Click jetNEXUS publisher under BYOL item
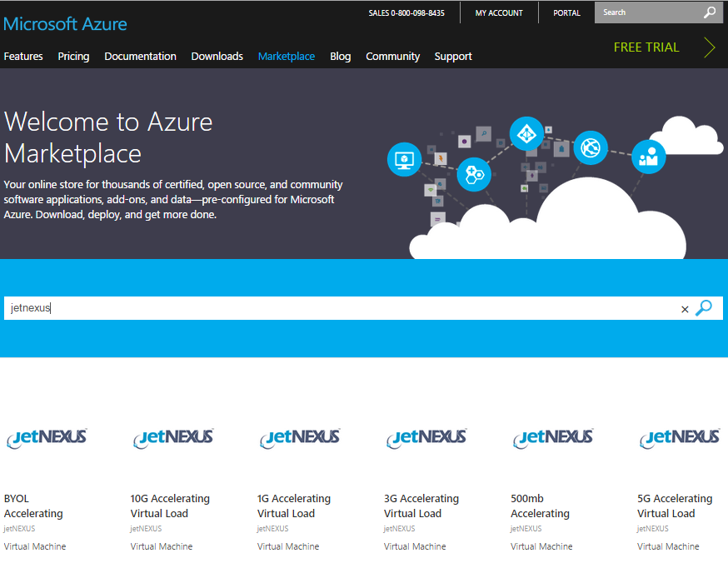This screenshot has height=578, width=728. tap(19, 529)
